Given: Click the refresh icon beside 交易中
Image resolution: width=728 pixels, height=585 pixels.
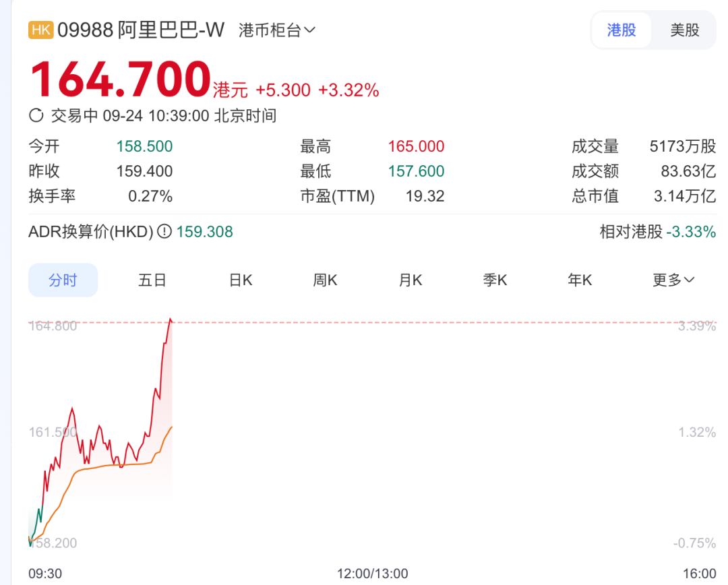Looking at the screenshot, I should pyautogui.click(x=36, y=116).
